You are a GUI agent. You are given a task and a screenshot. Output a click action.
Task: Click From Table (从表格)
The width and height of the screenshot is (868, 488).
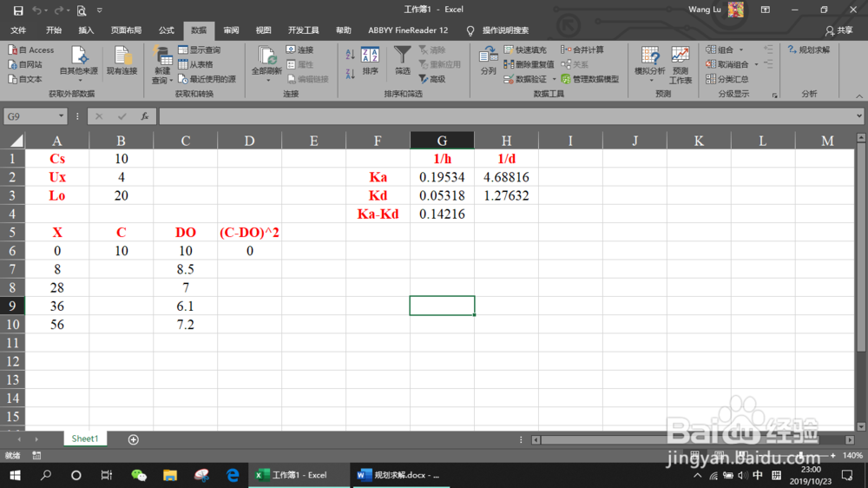pos(196,64)
